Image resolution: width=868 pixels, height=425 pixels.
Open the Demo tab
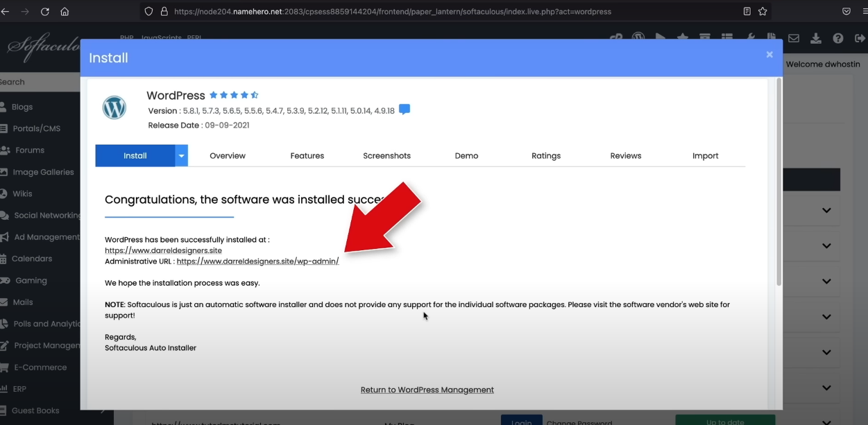(466, 156)
